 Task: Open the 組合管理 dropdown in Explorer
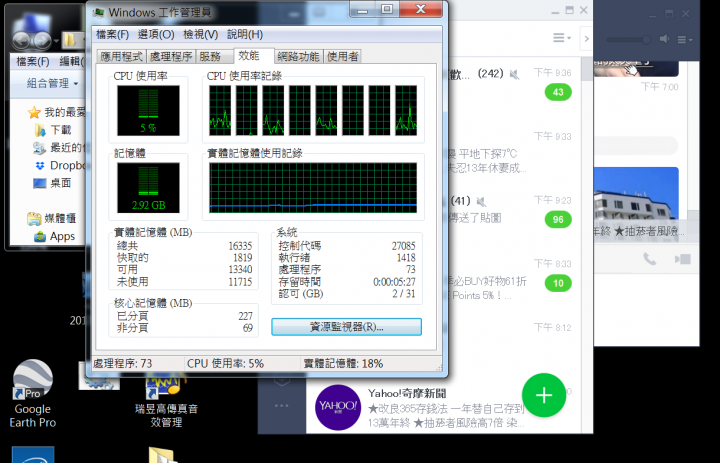tap(52, 84)
